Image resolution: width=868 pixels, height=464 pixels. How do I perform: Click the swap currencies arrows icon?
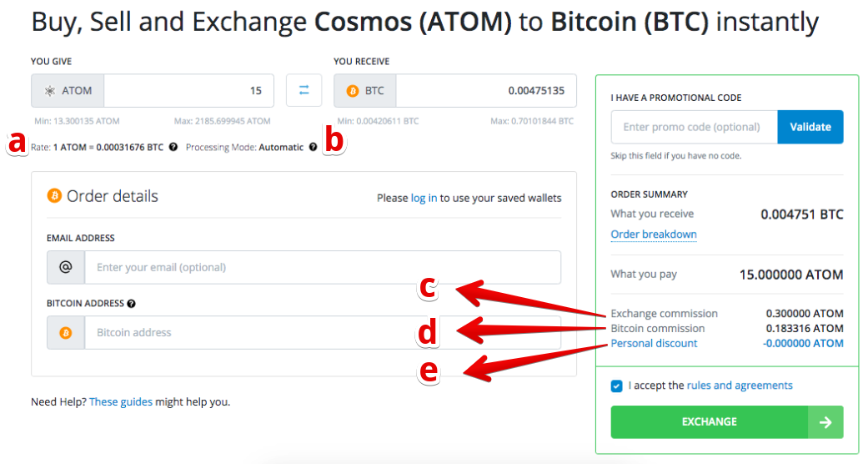point(304,90)
